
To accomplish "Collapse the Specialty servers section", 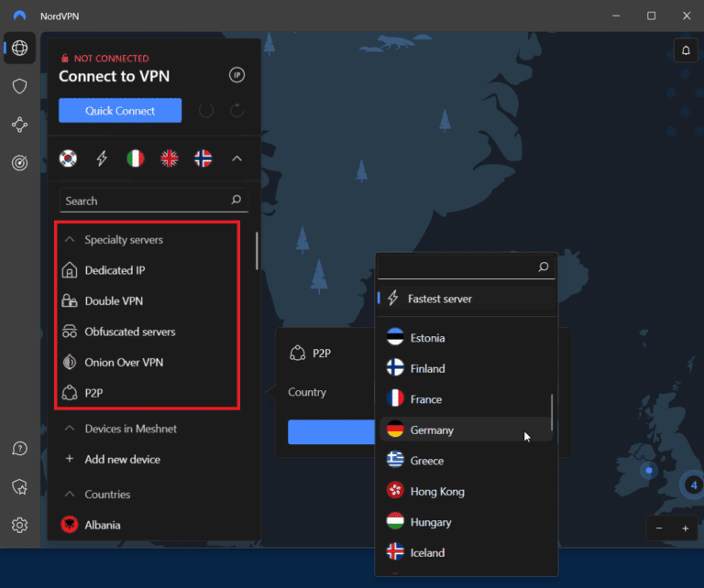I will click(x=69, y=240).
